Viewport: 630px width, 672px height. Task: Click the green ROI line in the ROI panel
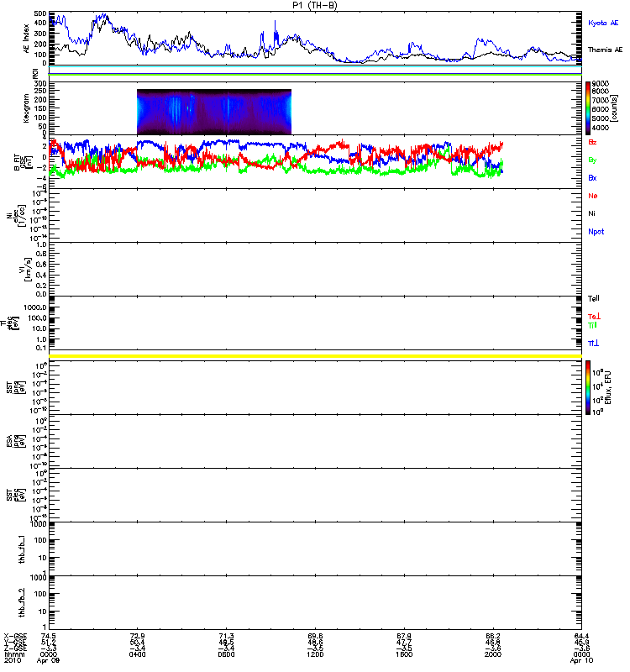coord(316,75)
